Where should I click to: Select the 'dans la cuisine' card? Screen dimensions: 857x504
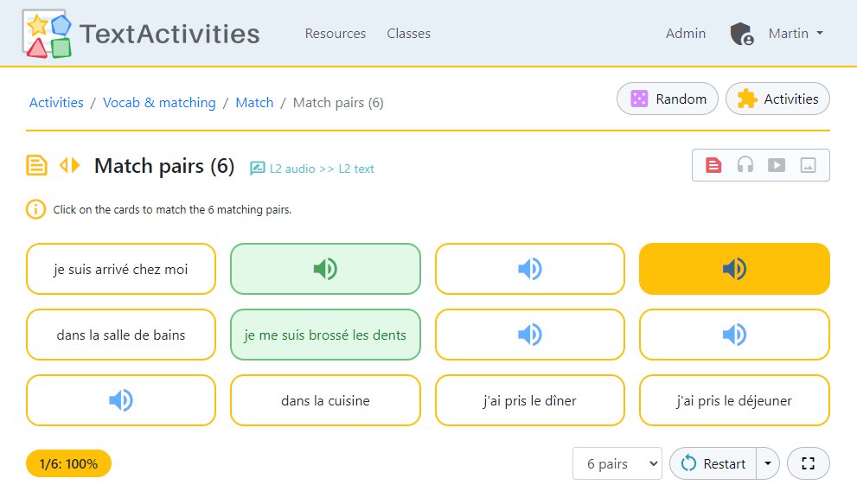[x=325, y=400]
